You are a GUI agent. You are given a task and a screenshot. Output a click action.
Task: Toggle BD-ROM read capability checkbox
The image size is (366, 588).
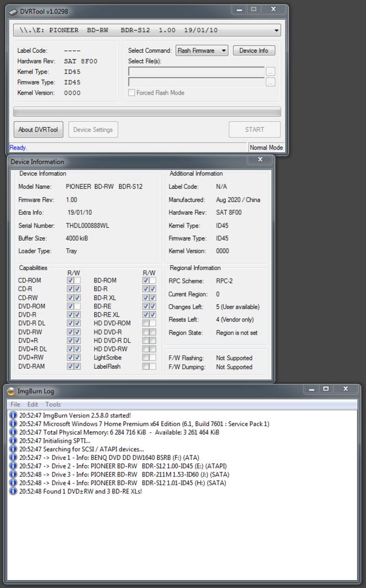pos(145,280)
